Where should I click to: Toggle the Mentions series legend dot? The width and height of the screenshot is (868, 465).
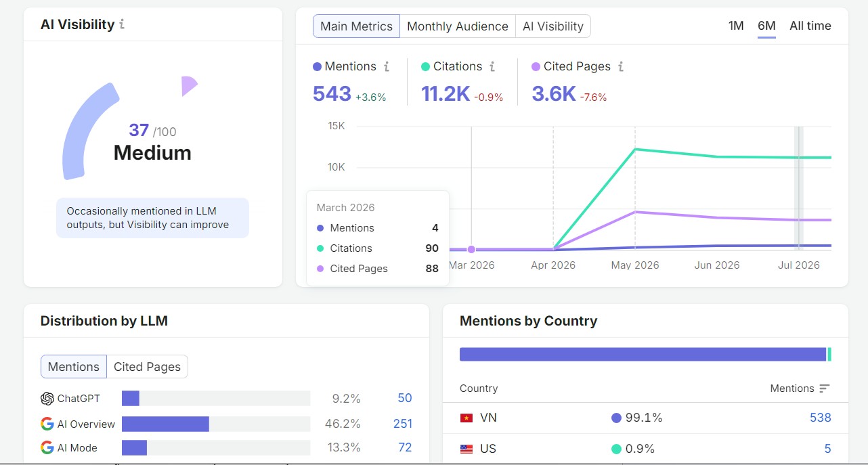pos(317,67)
